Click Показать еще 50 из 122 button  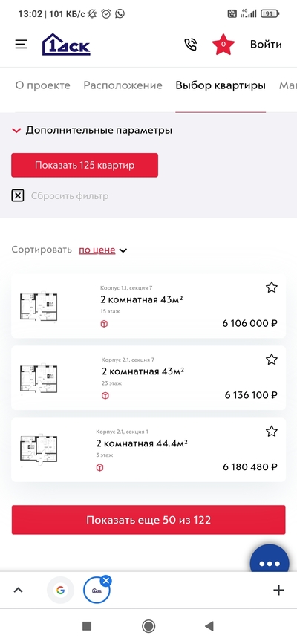(x=148, y=520)
